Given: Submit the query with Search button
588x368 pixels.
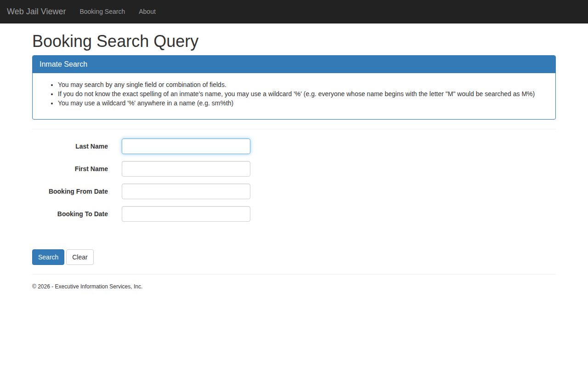Looking at the screenshot, I should tap(48, 257).
